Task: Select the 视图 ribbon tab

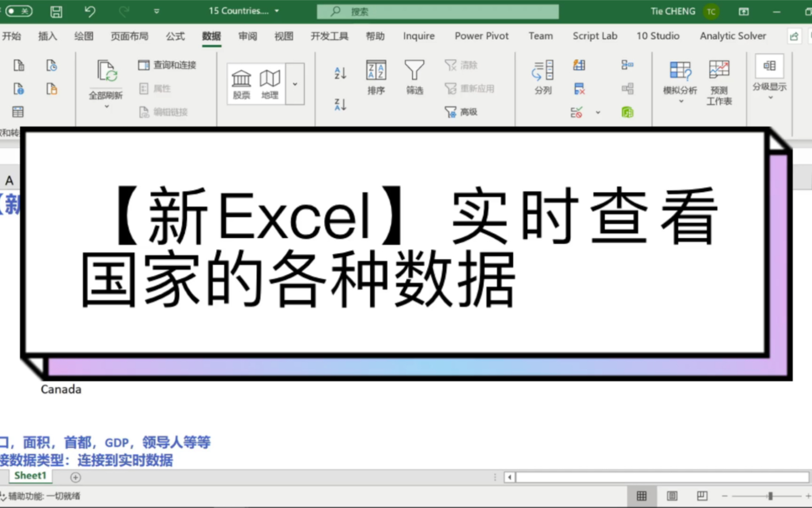Action: tap(284, 36)
